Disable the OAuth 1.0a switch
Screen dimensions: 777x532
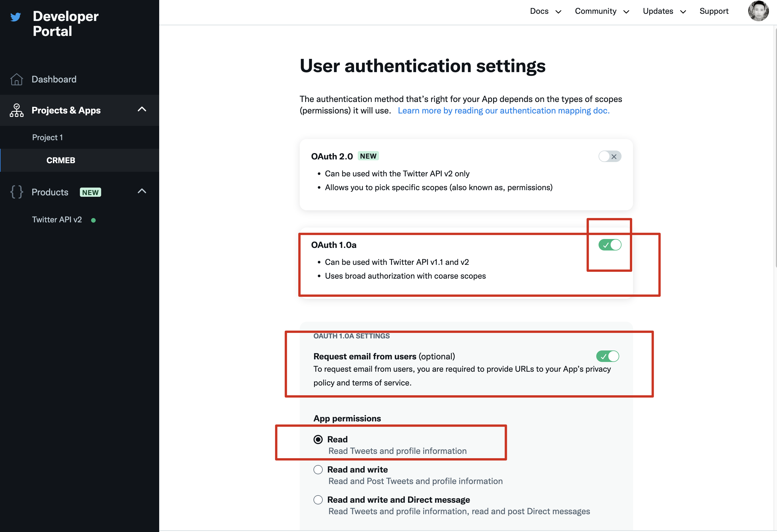[609, 245]
